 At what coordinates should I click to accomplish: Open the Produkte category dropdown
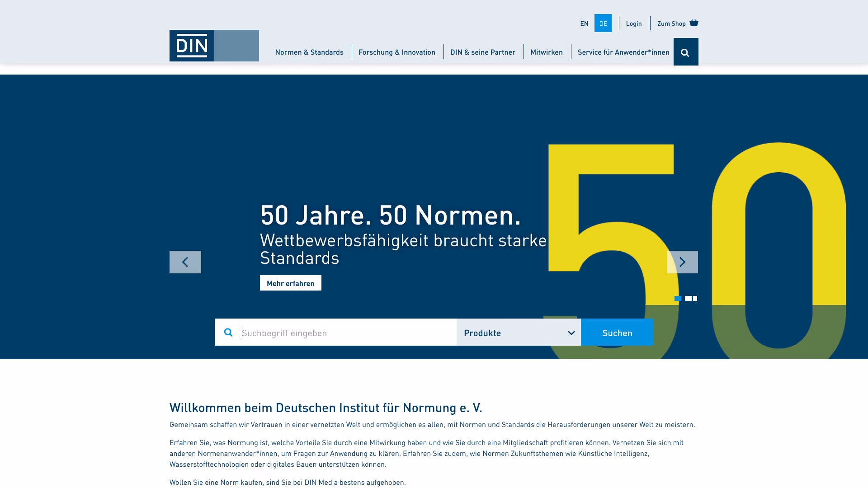point(518,332)
